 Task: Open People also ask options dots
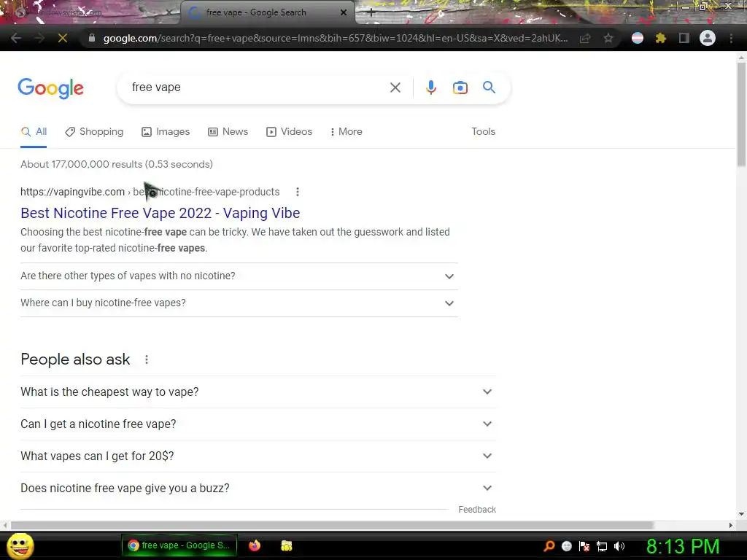(147, 359)
